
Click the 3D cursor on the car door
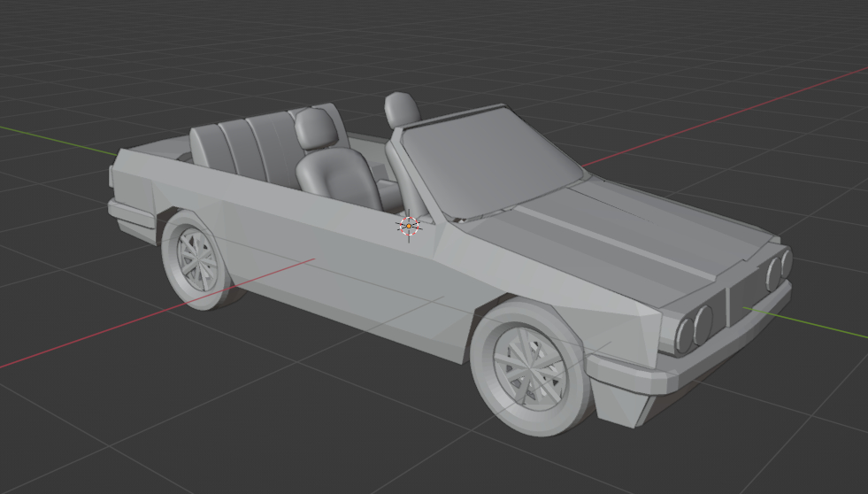pyautogui.click(x=408, y=227)
